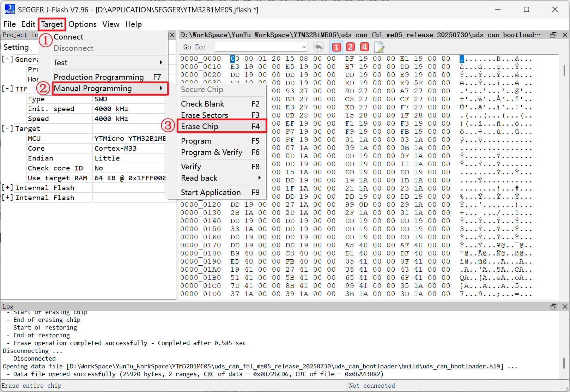Click the Check core ID row
This screenshot has height=392, width=570.
point(96,168)
